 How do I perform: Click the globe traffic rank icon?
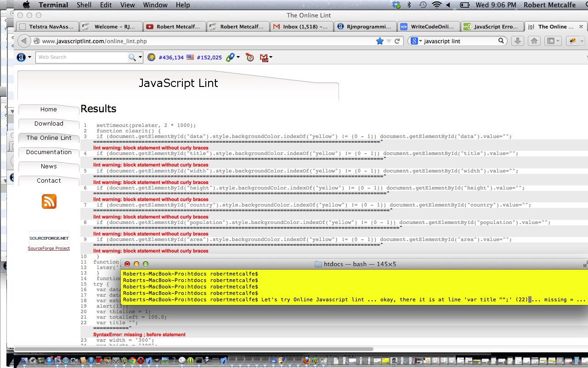pos(152,57)
